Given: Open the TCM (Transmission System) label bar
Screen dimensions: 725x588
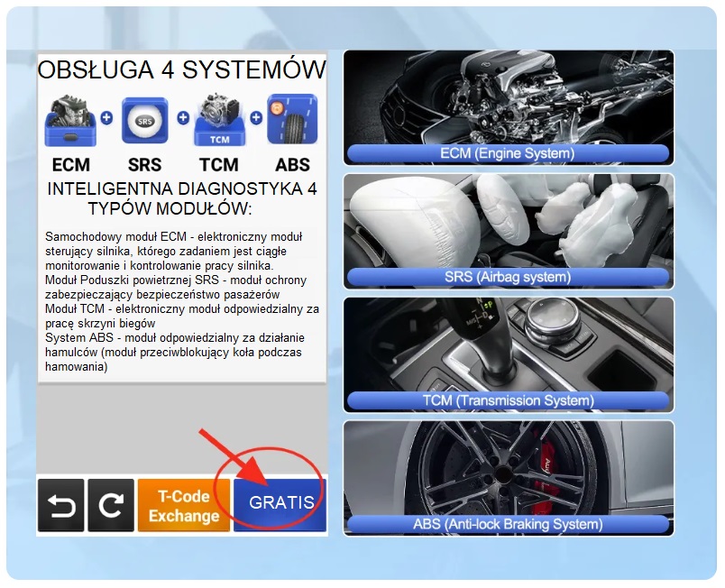Looking at the screenshot, I should (x=508, y=400).
